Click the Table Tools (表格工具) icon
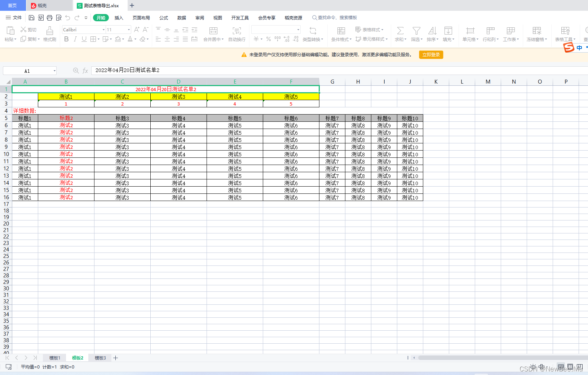588x375 pixels. (565, 31)
